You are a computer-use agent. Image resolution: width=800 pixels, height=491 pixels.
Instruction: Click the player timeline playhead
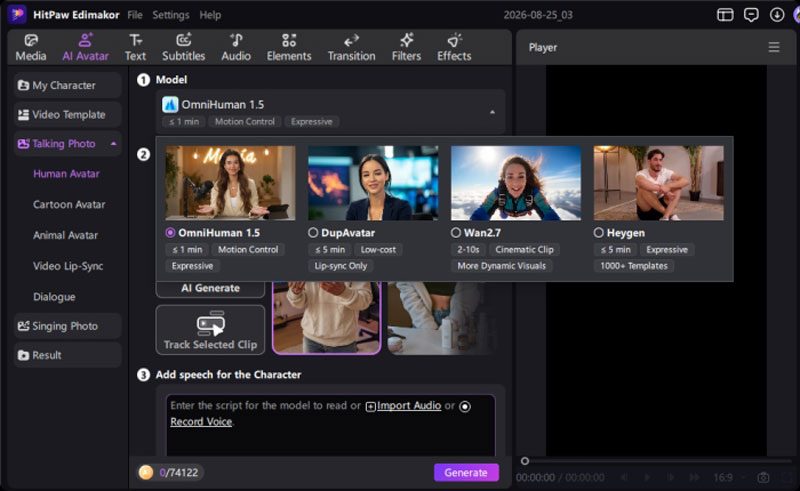(x=524, y=461)
